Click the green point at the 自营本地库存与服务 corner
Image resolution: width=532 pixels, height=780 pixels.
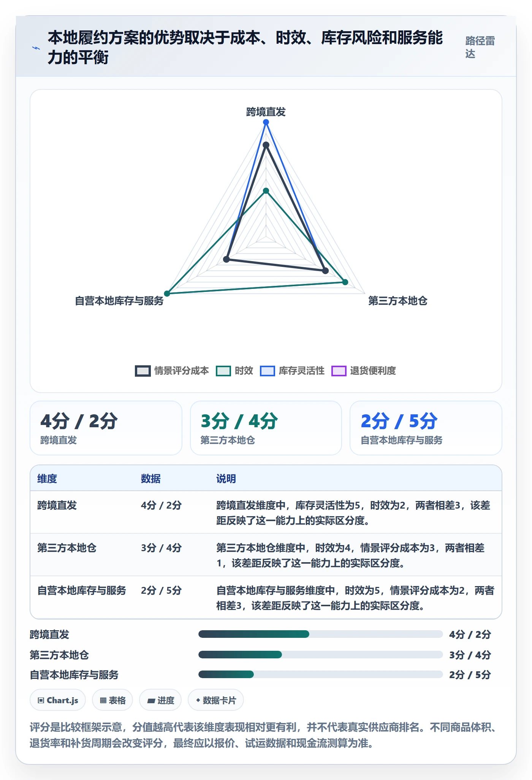167,293
